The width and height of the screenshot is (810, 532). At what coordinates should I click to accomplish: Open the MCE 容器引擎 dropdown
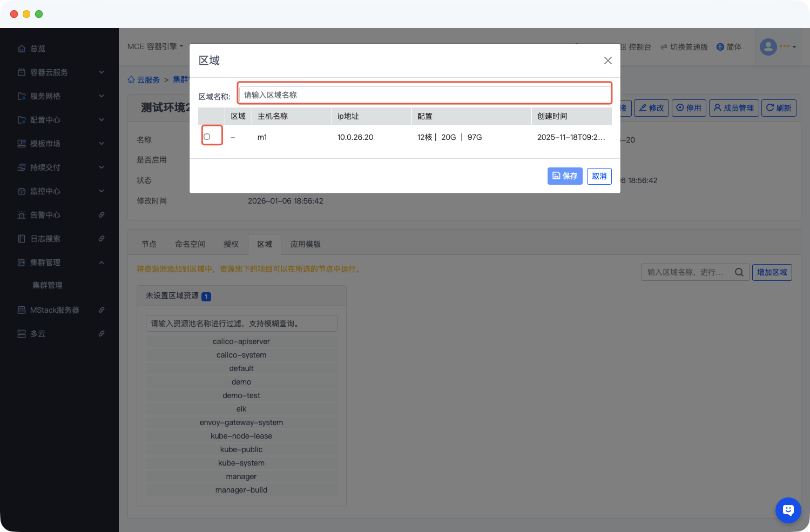click(155, 46)
